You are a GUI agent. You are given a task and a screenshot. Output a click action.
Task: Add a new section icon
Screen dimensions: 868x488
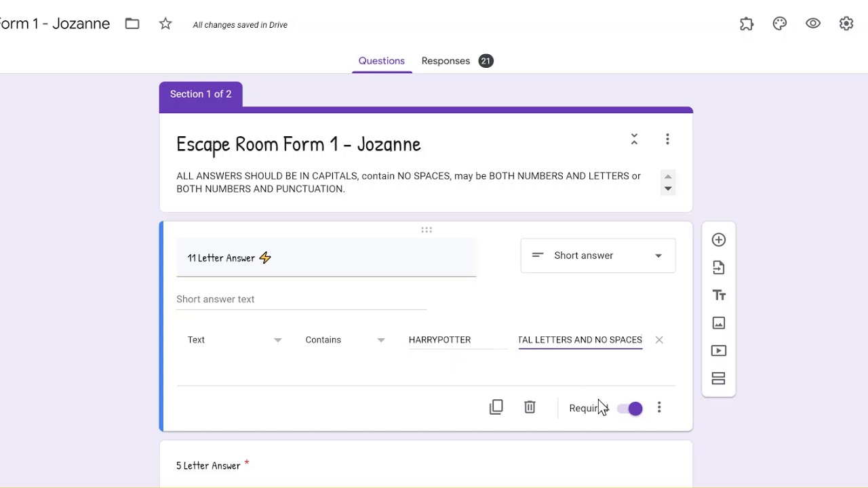point(719,379)
